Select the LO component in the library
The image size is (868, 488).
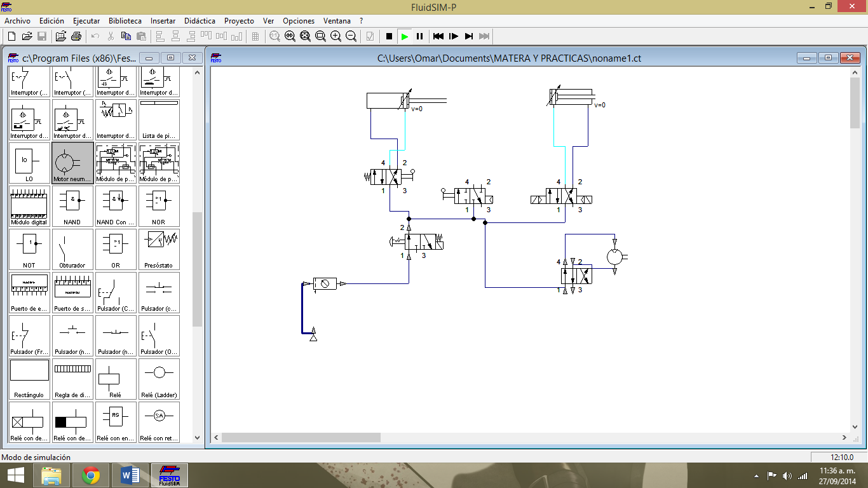[x=29, y=163]
